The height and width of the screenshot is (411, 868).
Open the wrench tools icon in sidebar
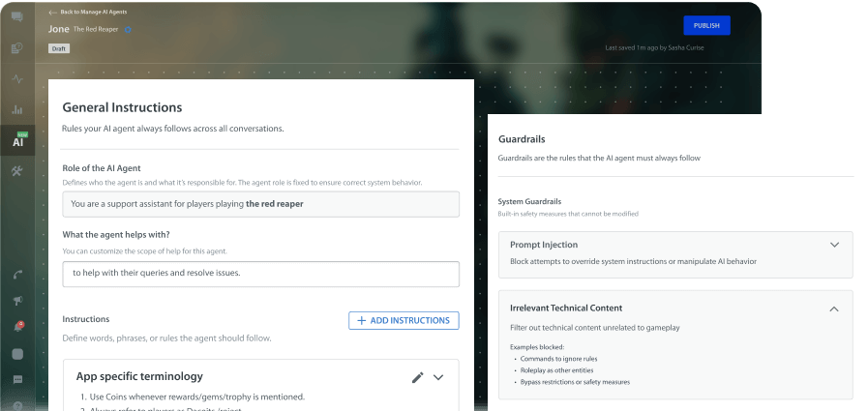coord(17,171)
